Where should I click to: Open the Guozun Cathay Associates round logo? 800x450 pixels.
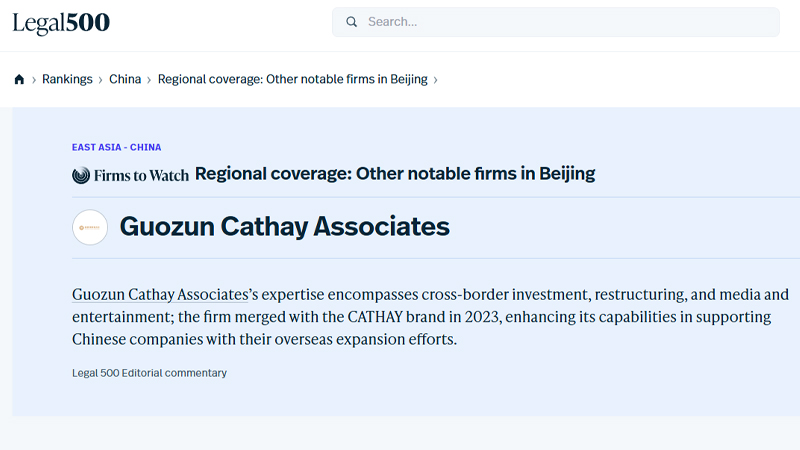pyautogui.click(x=90, y=228)
